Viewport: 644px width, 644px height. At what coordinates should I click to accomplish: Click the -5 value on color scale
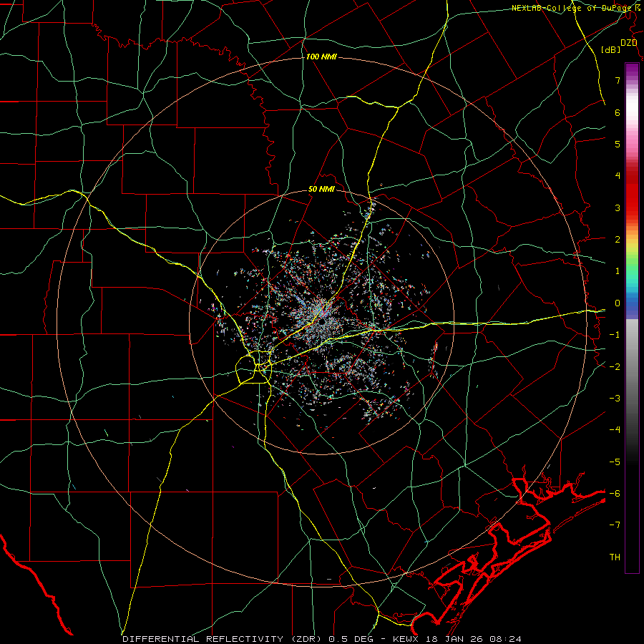coord(615,462)
